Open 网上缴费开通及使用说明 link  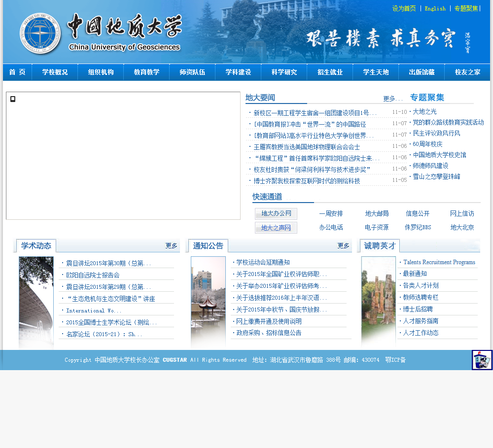[x=269, y=321]
